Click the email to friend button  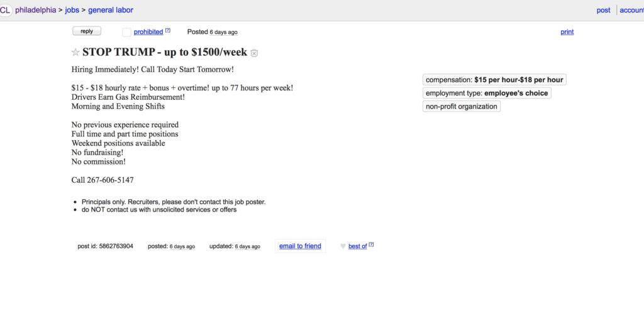click(x=300, y=246)
